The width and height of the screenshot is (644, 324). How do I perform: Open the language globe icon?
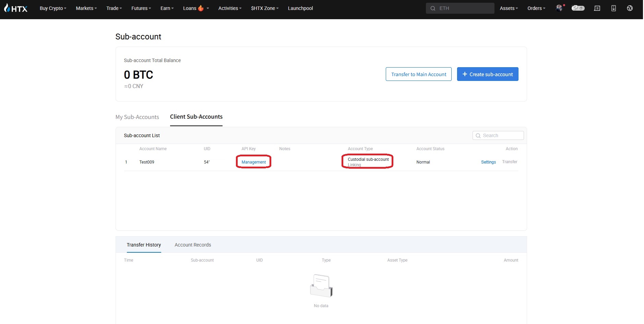[x=630, y=8]
